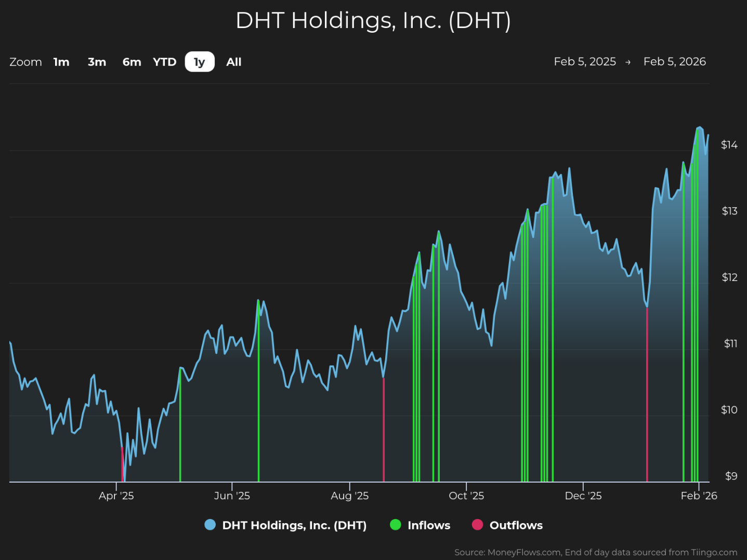Click the blue DHT legend dot
This screenshot has height=560, width=747.
point(210,525)
